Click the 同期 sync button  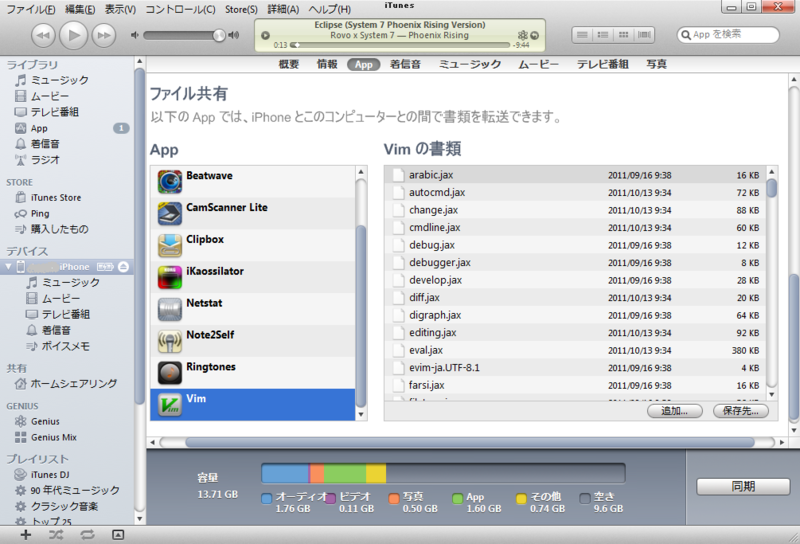pos(743,486)
